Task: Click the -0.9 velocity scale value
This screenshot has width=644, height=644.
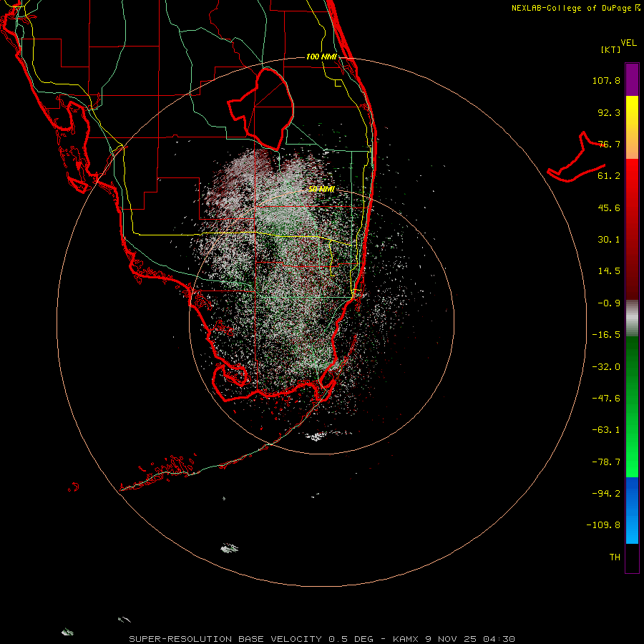Action: click(609, 303)
